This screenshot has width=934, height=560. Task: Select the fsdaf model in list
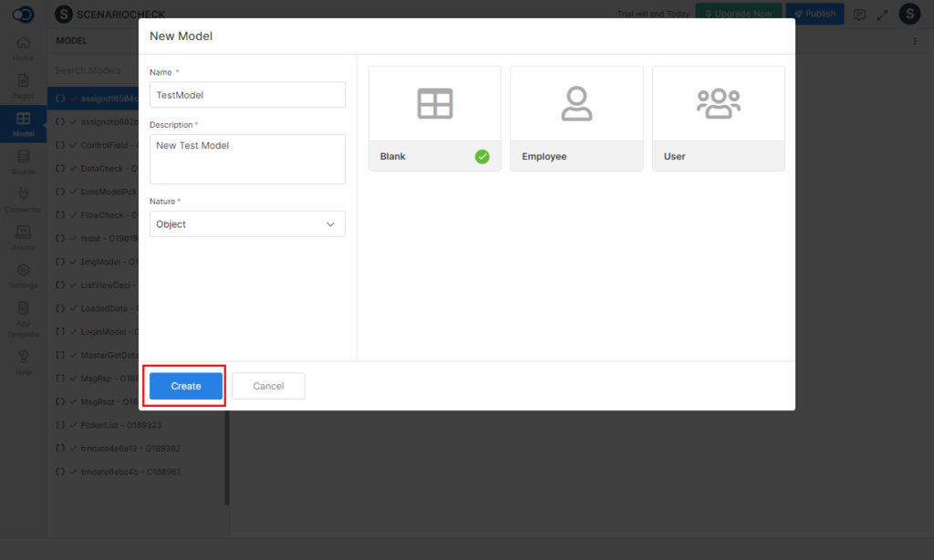click(x=94, y=238)
